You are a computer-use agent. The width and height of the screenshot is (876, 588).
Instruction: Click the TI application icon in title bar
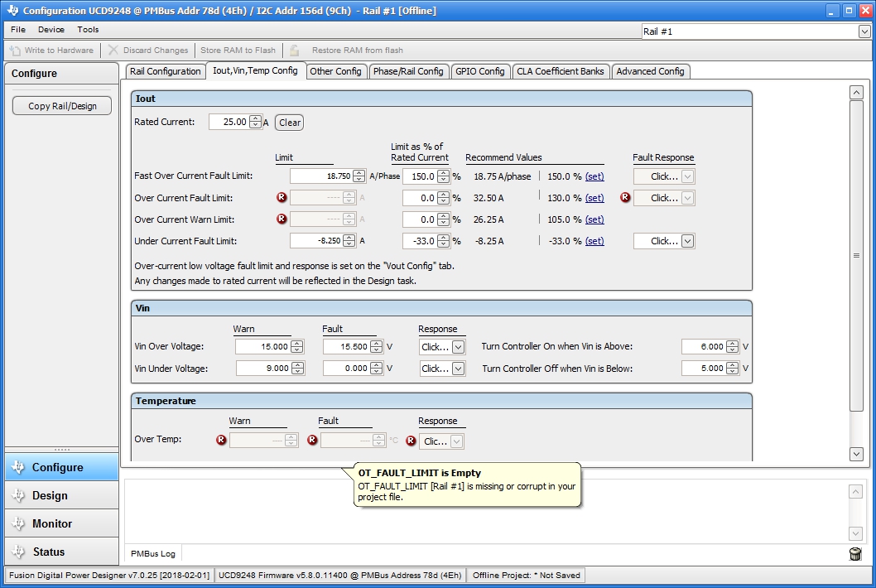(x=12, y=11)
